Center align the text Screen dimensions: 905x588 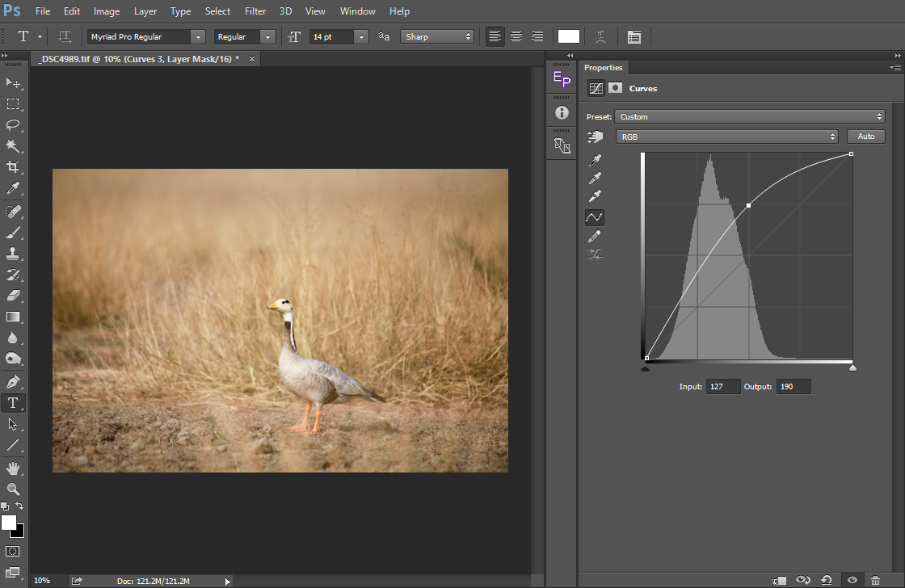[516, 36]
